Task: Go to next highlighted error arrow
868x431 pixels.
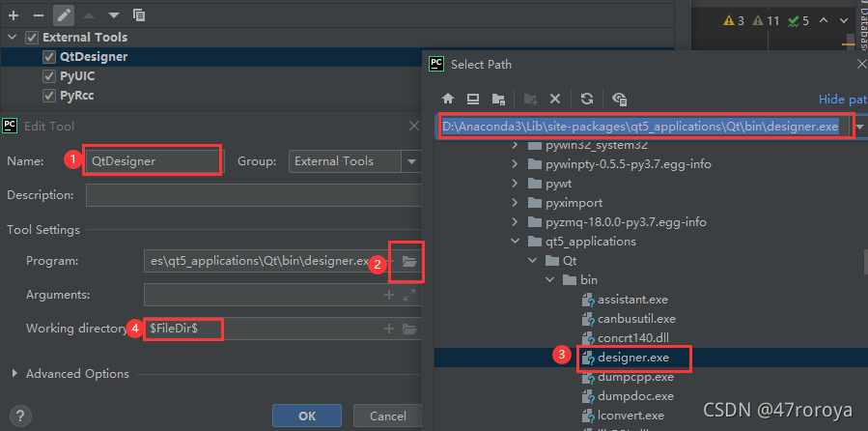Action: click(844, 21)
